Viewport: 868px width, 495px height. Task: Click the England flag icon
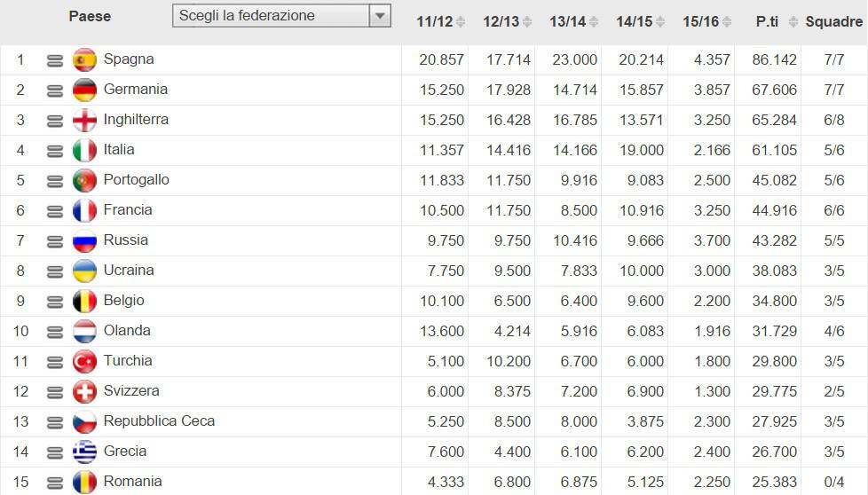point(84,120)
